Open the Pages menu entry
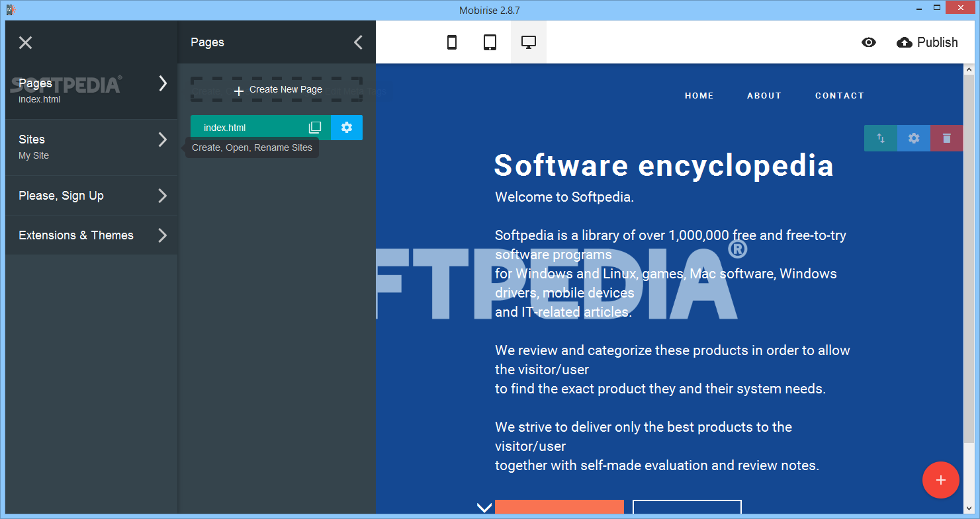980x519 pixels. point(91,91)
